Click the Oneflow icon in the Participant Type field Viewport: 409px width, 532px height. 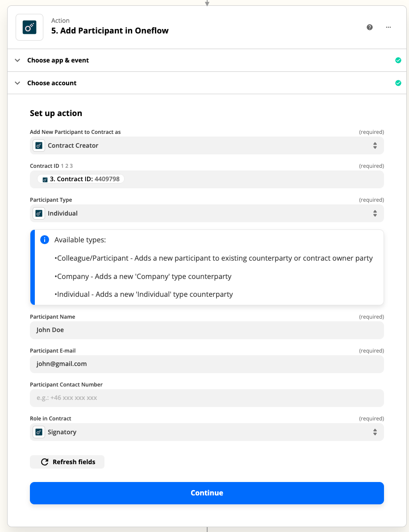click(x=38, y=213)
